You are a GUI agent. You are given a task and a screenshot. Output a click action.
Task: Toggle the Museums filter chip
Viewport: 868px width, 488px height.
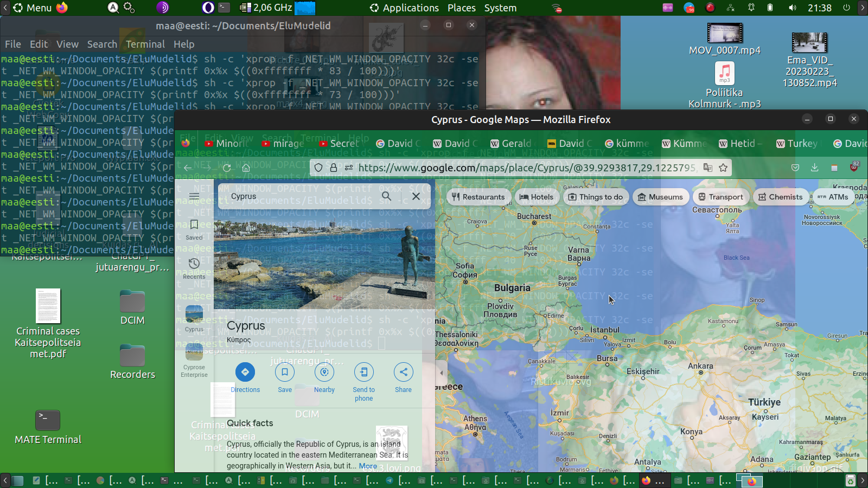tap(660, 197)
